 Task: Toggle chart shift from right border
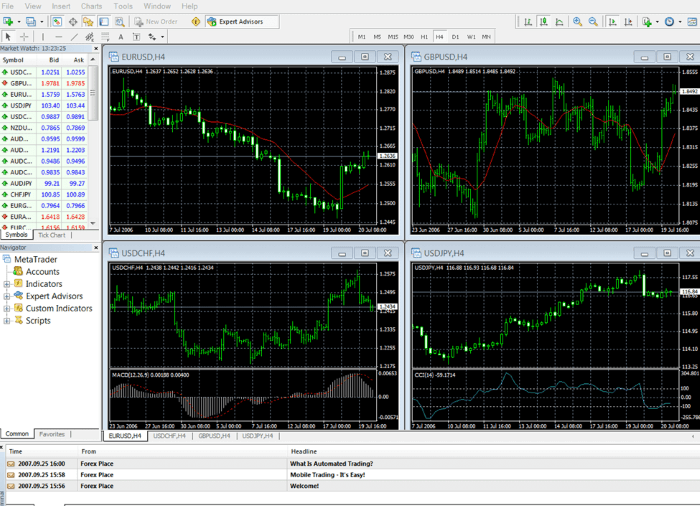(x=629, y=21)
